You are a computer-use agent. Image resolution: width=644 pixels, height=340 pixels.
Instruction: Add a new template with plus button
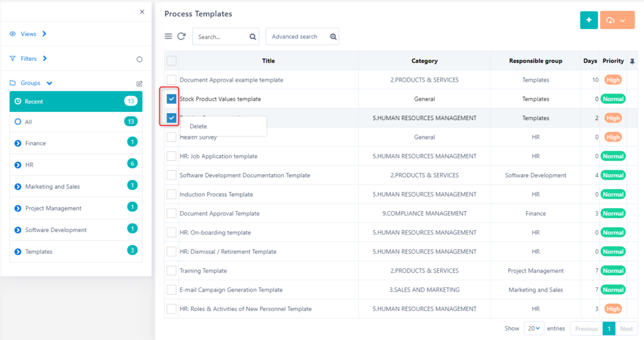point(589,20)
